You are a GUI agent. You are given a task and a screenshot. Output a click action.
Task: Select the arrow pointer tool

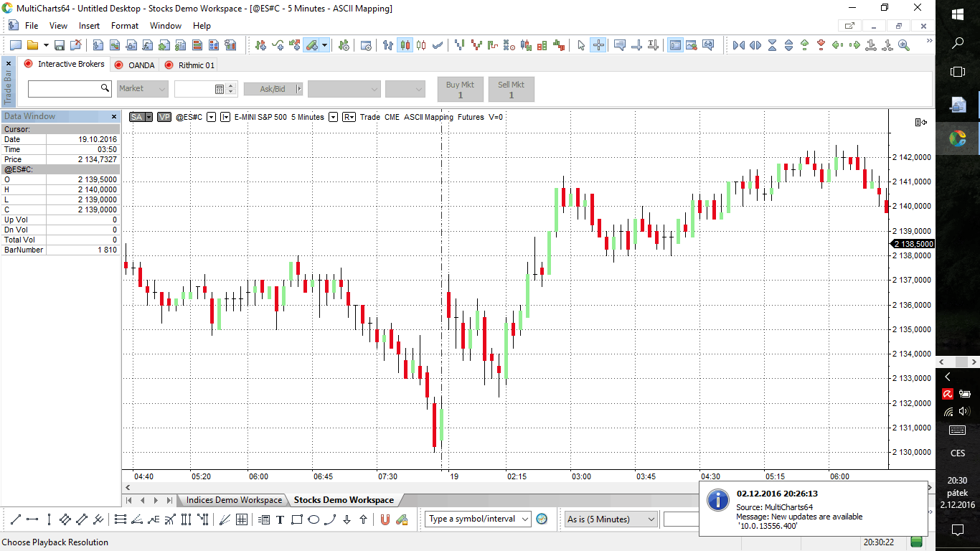(582, 45)
